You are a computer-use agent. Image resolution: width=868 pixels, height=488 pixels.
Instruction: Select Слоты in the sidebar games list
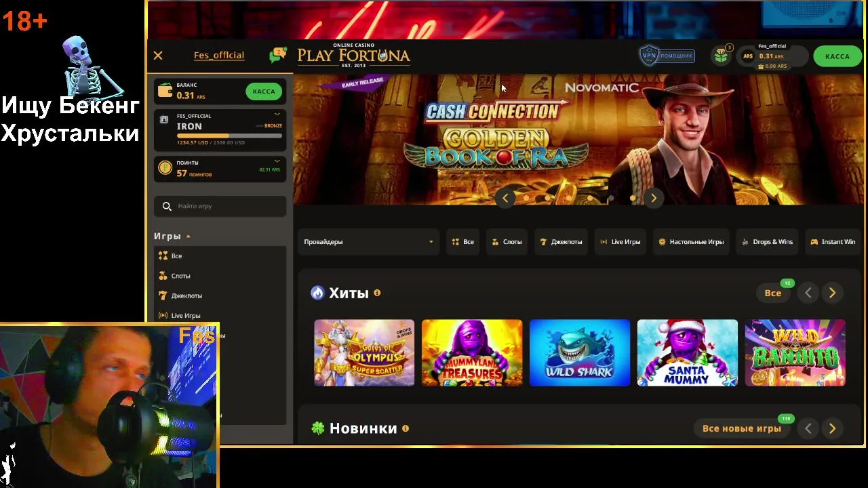[180, 276]
